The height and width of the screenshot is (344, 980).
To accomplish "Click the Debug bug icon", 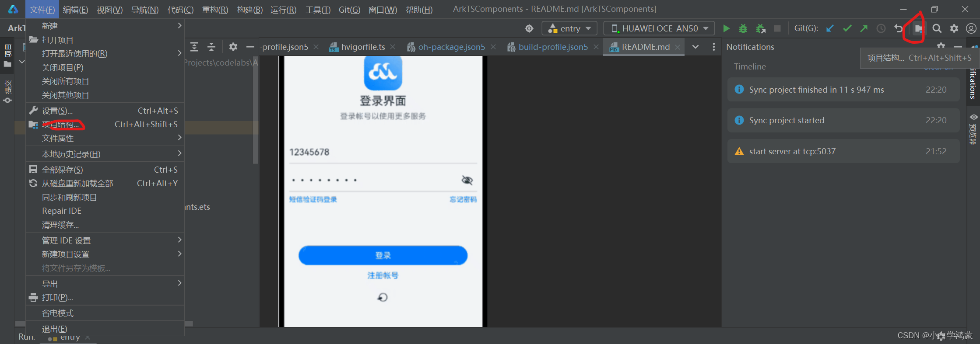I will [743, 28].
